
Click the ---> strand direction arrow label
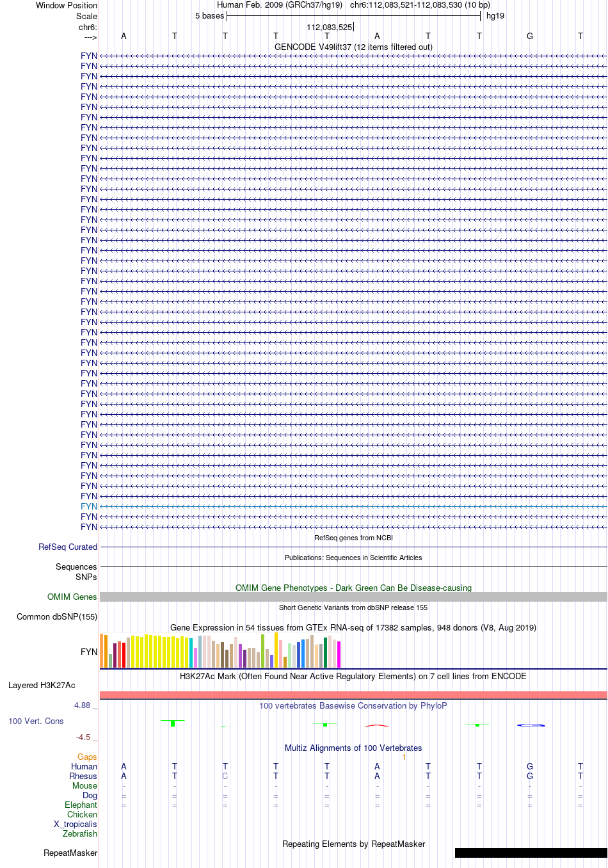pyautogui.click(x=90, y=37)
